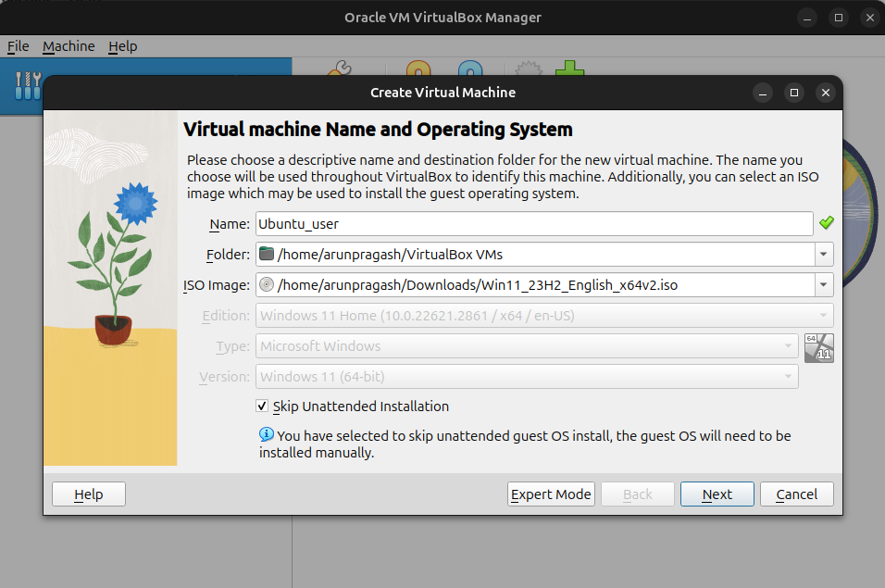Image resolution: width=885 pixels, height=588 pixels.
Task: Maximize the Create Virtual Machine dialog
Action: click(794, 93)
